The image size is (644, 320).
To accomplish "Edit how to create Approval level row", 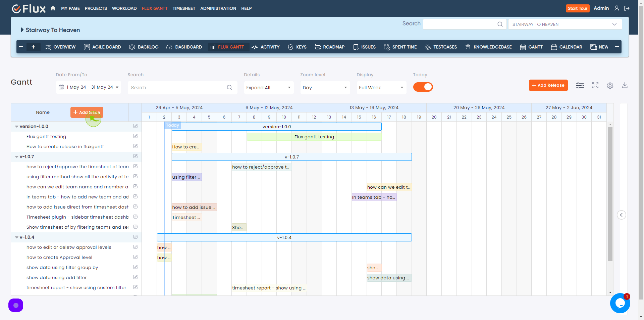I will pyautogui.click(x=136, y=257).
